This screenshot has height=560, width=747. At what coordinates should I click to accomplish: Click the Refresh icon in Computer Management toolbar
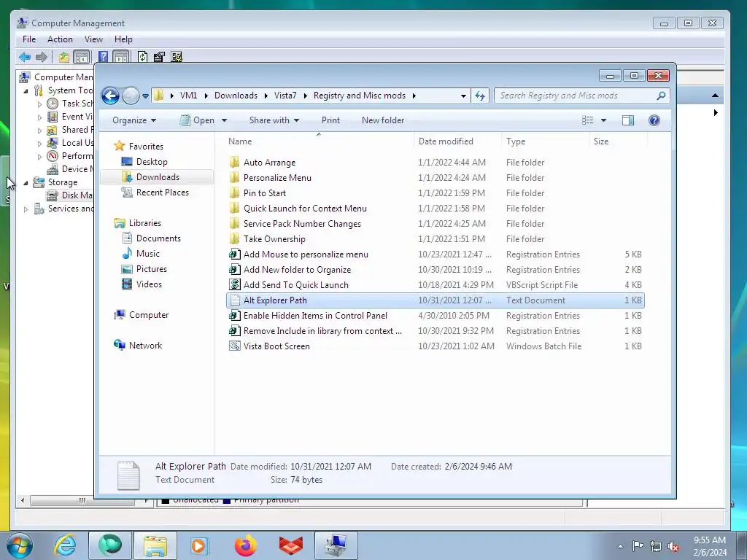142,57
